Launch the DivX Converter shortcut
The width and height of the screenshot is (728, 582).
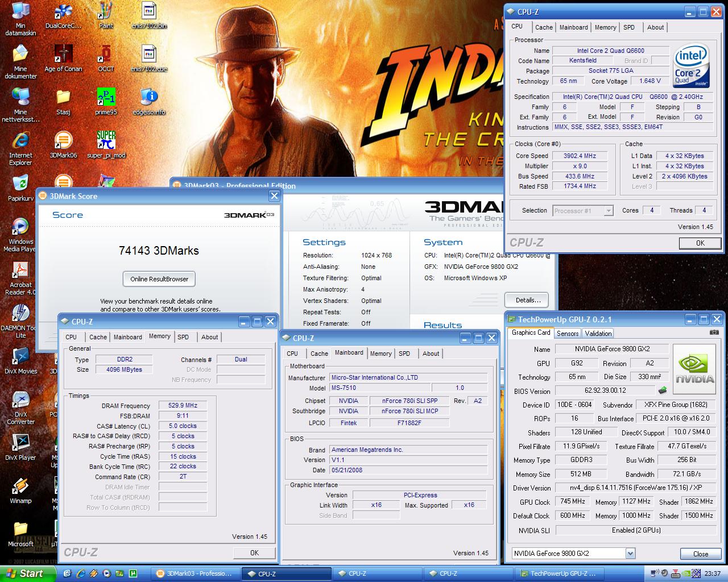[x=20, y=408]
